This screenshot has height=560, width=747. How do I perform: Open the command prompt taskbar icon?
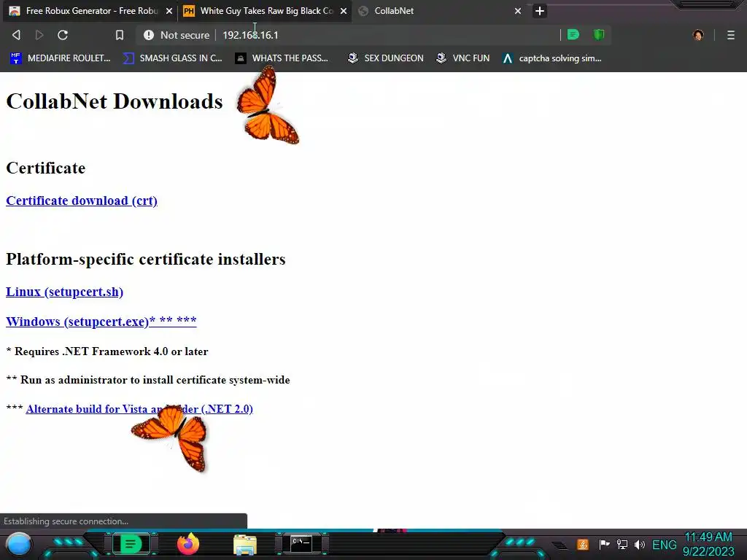click(301, 544)
